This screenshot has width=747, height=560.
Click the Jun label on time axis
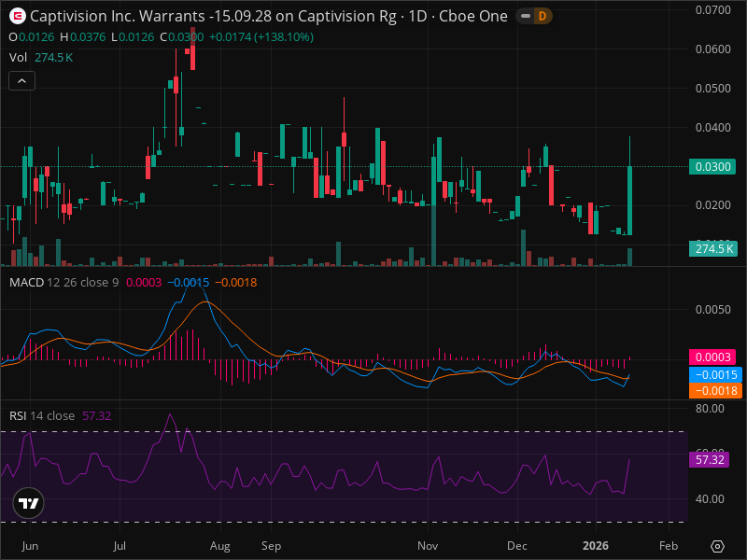pyautogui.click(x=30, y=546)
